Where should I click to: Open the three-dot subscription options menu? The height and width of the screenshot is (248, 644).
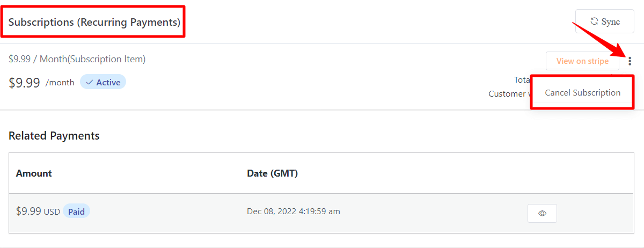click(630, 61)
